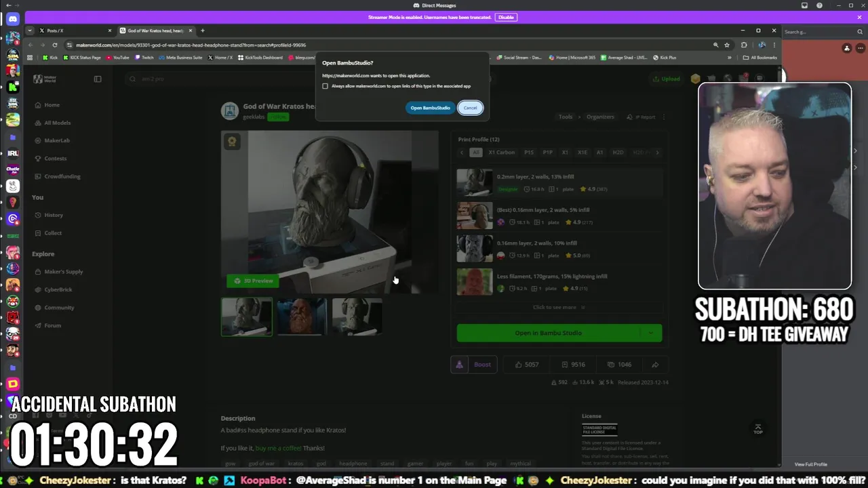Screen dimensions: 868x488
Task: Expand Click to see more print profiles
Action: (559, 307)
